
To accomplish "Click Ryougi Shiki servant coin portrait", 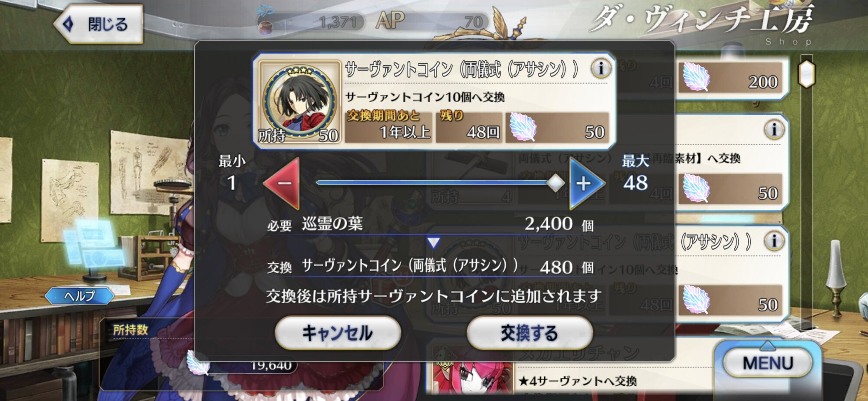I will pyautogui.click(x=299, y=102).
